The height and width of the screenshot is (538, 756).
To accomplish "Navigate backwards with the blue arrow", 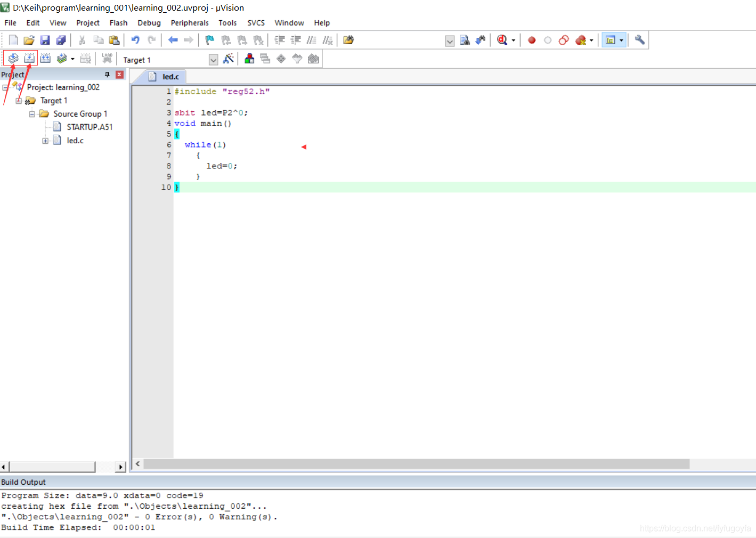I will coord(173,40).
